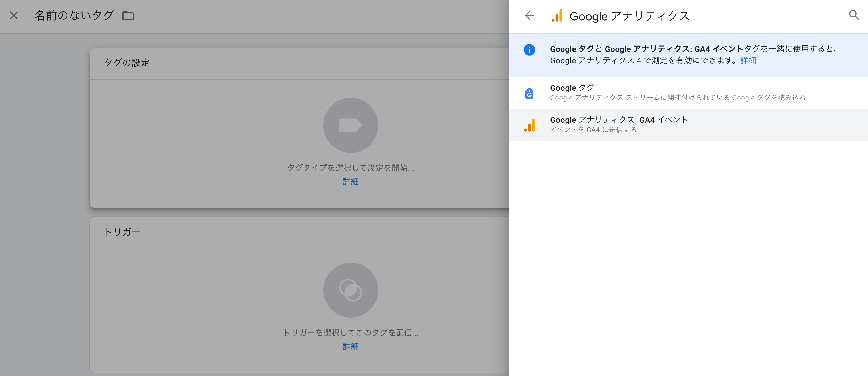The width and height of the screenshot is (868, 376).
Task: Open 詳細 link under trigger section
Action: coord(351,346)
